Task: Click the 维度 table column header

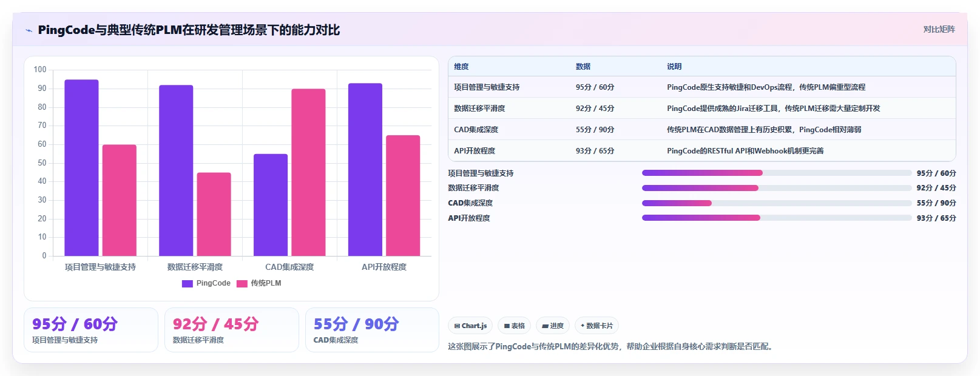Action: [x=461, y=67]
